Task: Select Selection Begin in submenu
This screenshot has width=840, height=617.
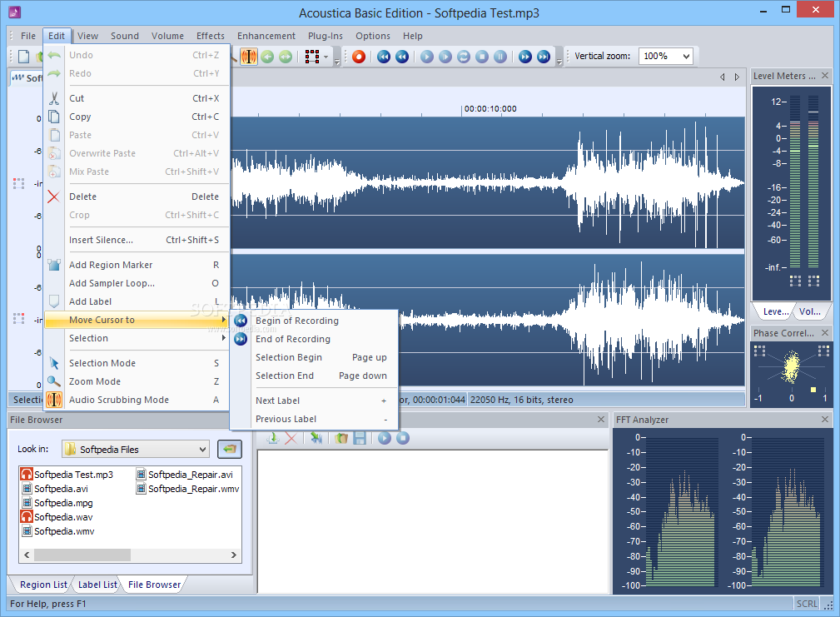Action: (x=314, y=357)
